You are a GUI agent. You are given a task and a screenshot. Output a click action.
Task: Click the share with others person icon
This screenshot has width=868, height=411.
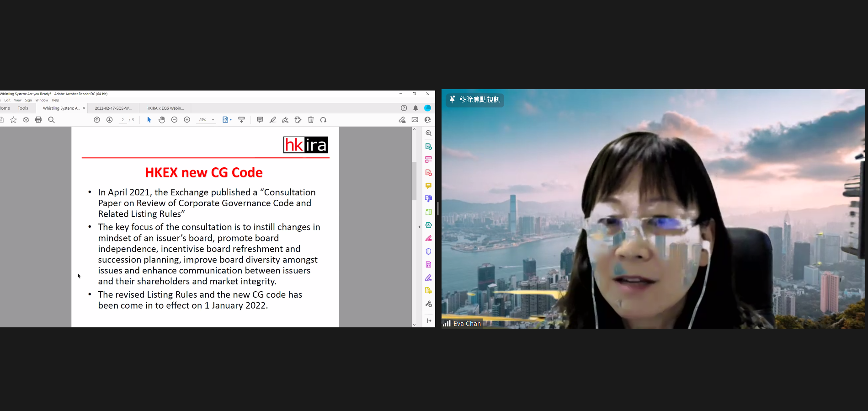pyautogui.click(x=428, y=120)
